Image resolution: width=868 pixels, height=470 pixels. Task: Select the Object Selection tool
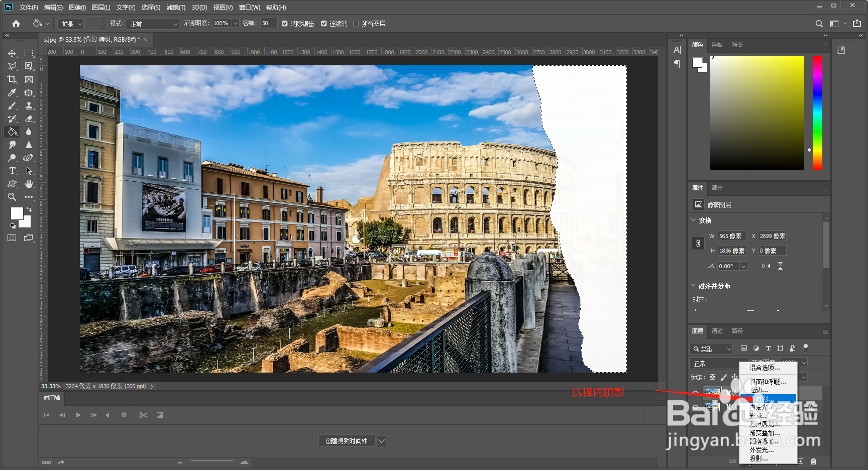coord(29,66)
